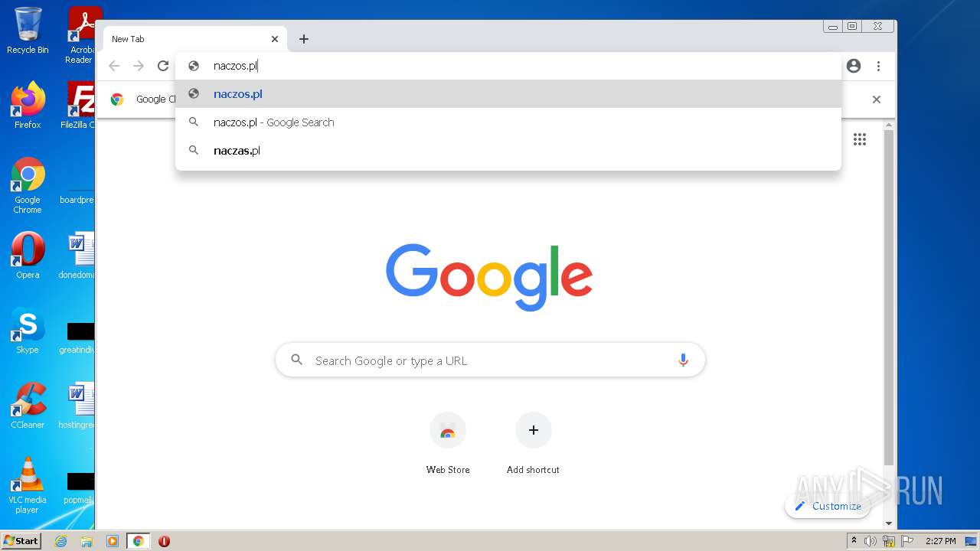Open Acrobat Reader desktop shortcut
Screen dimensions: 980x551
[x=80, y=35]
